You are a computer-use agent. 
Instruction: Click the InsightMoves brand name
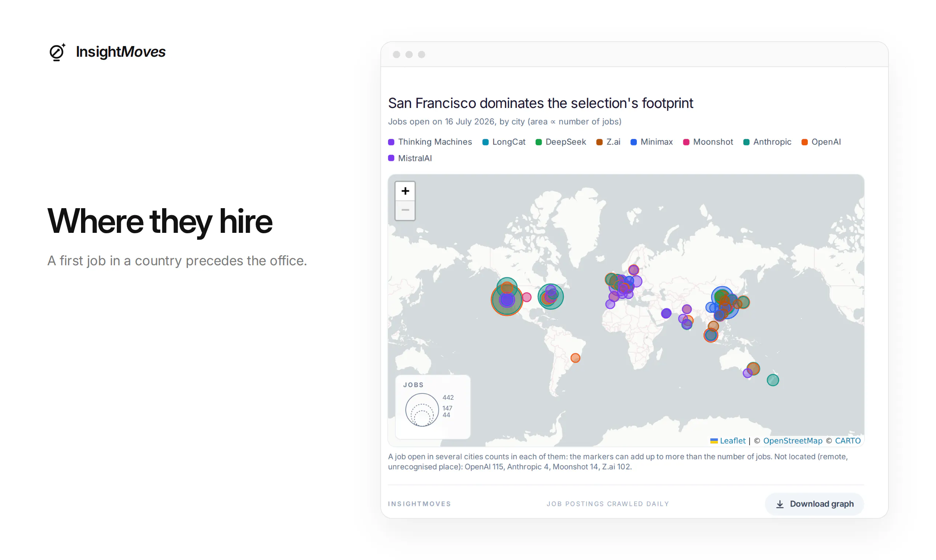(121, 52)
